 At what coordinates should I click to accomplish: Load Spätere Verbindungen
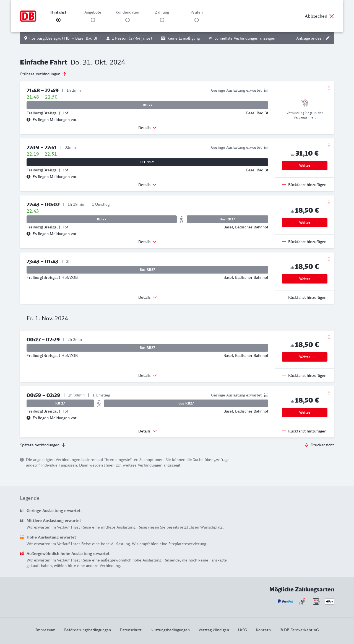point(43,445)
